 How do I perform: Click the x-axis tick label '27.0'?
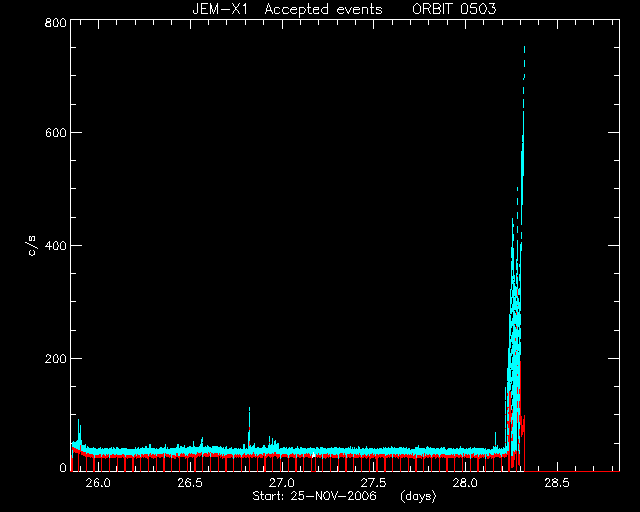pyautogui.click(x=282, y=483)
